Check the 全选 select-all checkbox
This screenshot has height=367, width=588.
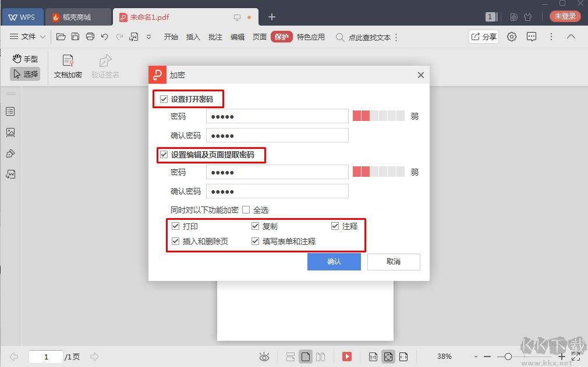246,210
